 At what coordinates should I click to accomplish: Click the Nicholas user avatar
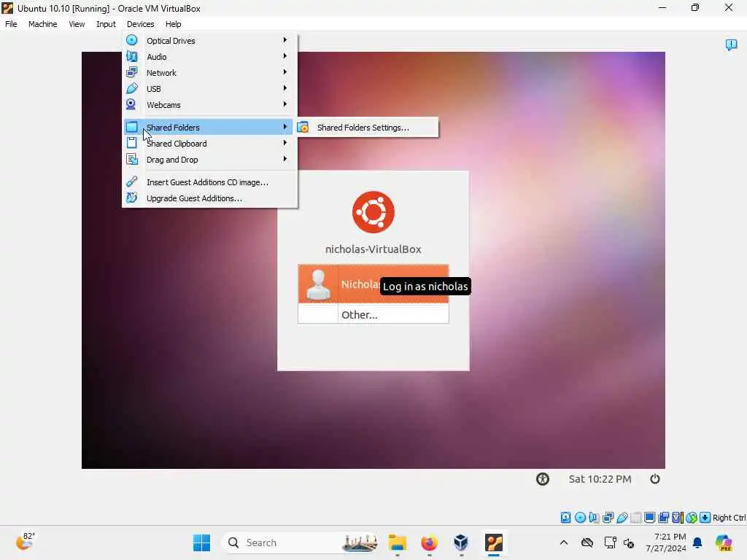[x=318, y=285]
